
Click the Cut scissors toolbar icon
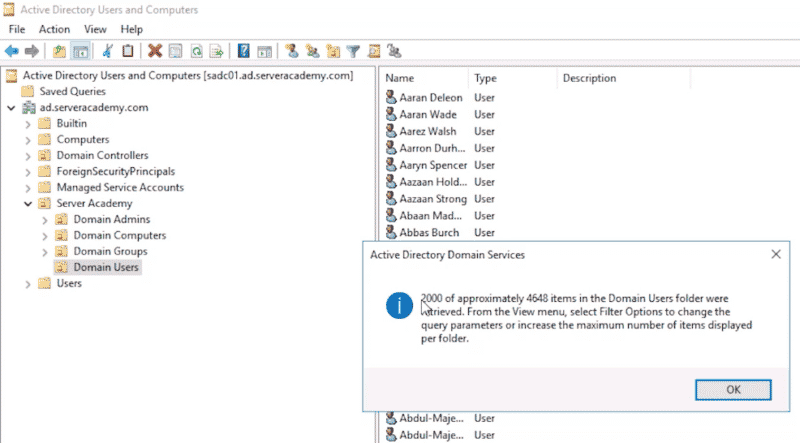pyautogui.click(x=107, y=51)
